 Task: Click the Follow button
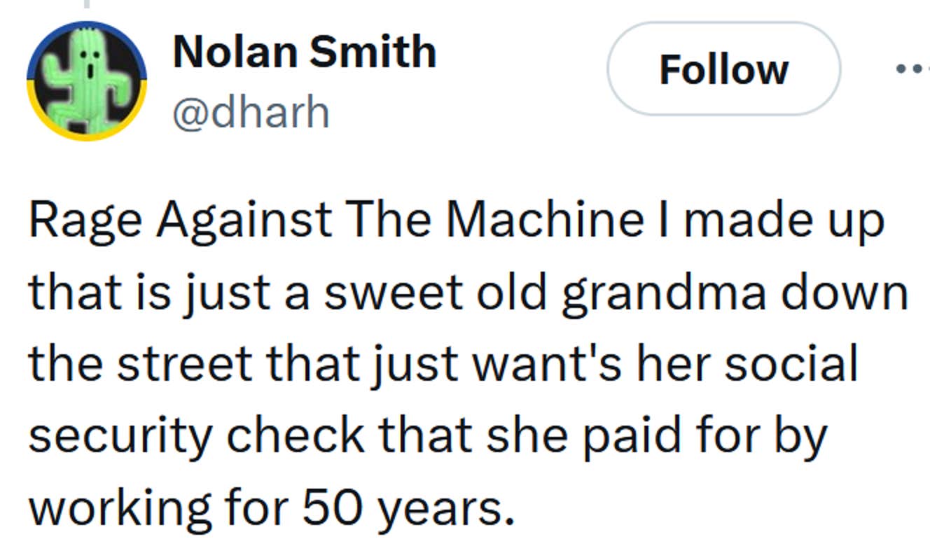723,69
